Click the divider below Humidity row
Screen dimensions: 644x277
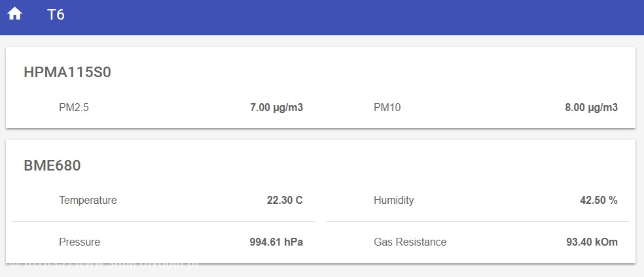point(478,222)
